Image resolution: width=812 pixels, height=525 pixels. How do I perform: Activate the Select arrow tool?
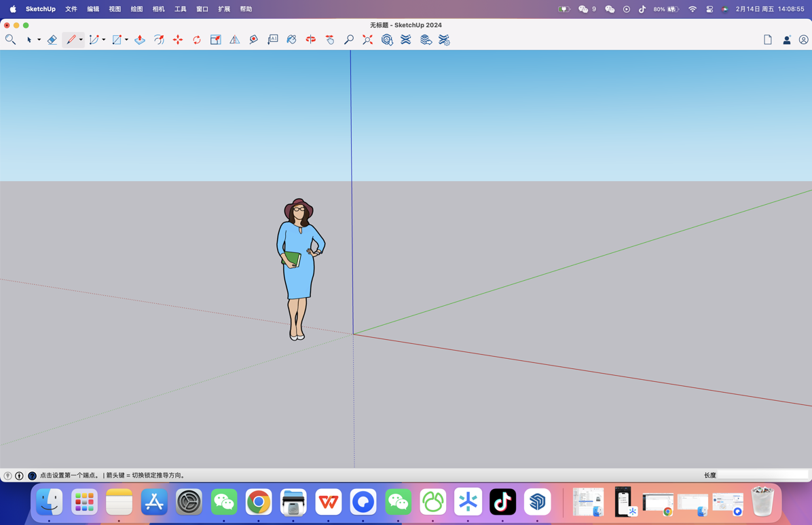click(29, 39)
